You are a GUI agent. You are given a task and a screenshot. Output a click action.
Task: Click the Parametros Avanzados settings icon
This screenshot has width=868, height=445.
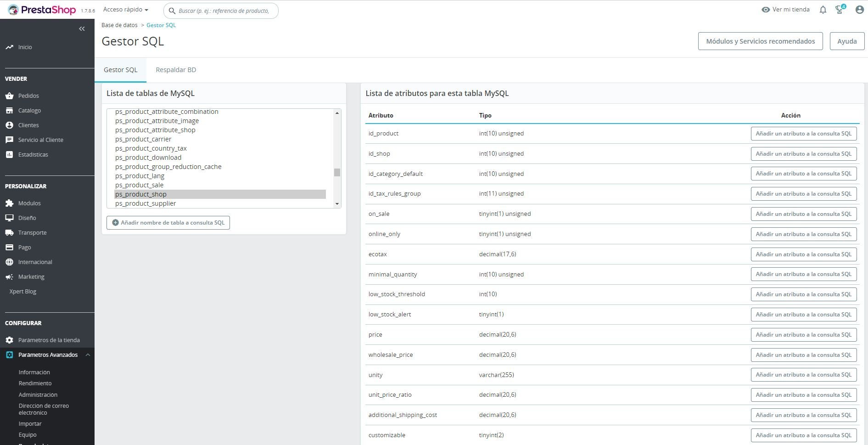click(x=9, y=355)
